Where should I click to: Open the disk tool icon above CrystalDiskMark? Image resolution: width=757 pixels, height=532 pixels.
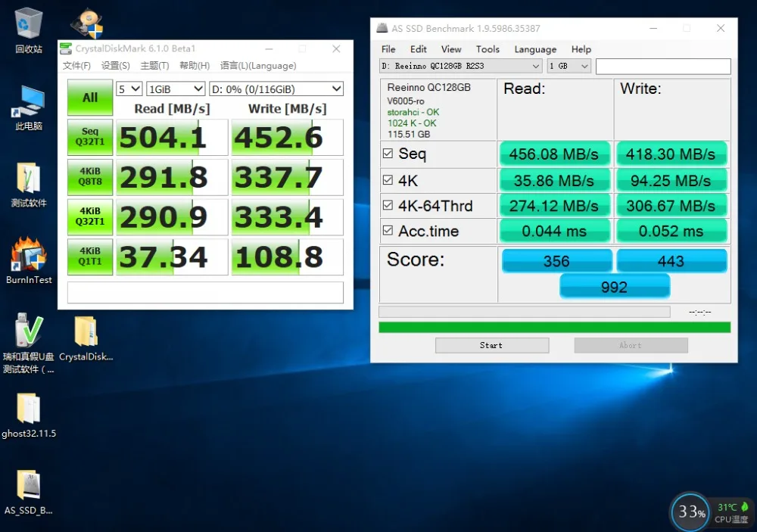coord(87,23)
